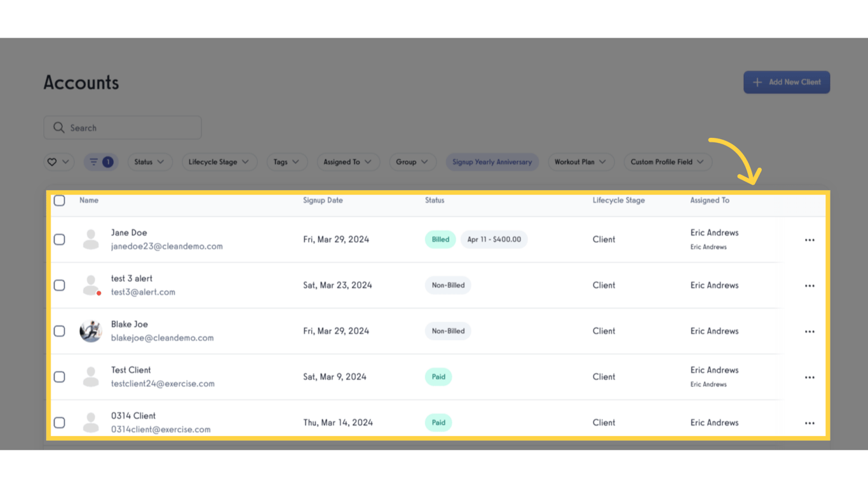Select the Signup Yearly Anniversary filter chip
This screenshot has height=488, width=868.
coord(492,162)
